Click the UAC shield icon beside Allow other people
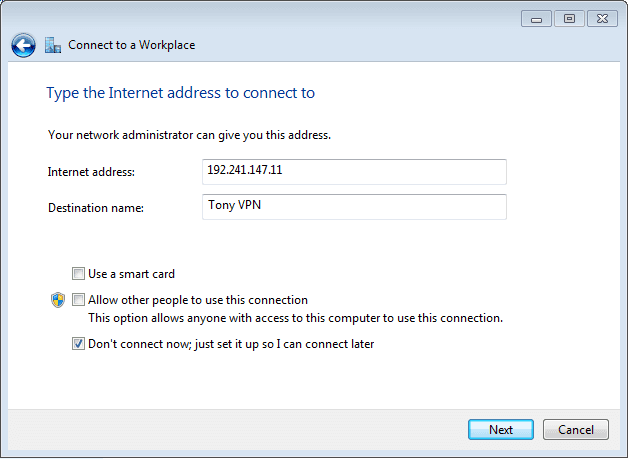Screen dimensions: 628x459 point(58,300)
